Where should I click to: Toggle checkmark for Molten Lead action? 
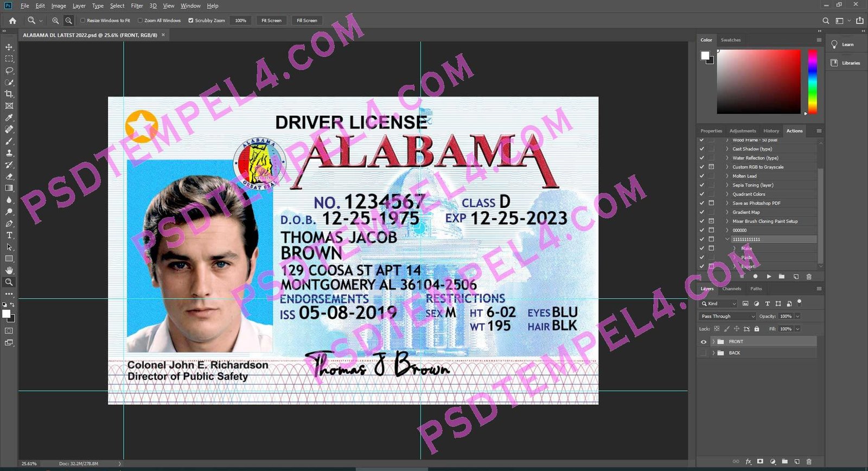click(702, 176)
